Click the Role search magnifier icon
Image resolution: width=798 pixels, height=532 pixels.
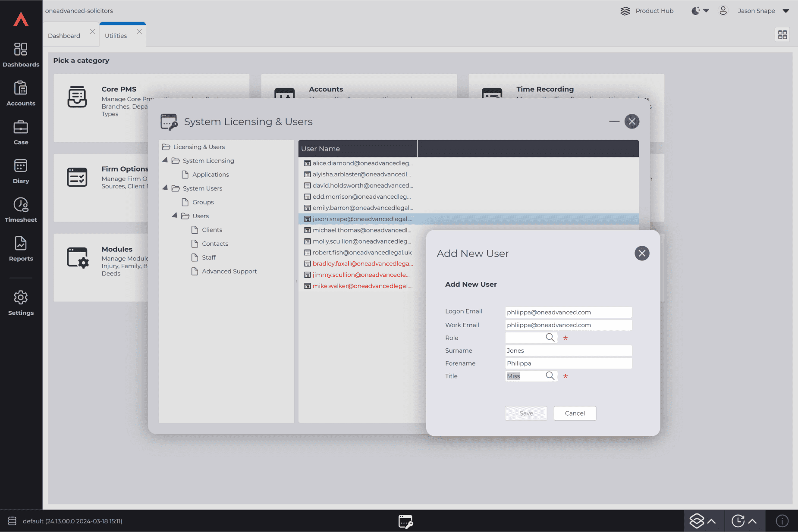[x=550, y=338]
